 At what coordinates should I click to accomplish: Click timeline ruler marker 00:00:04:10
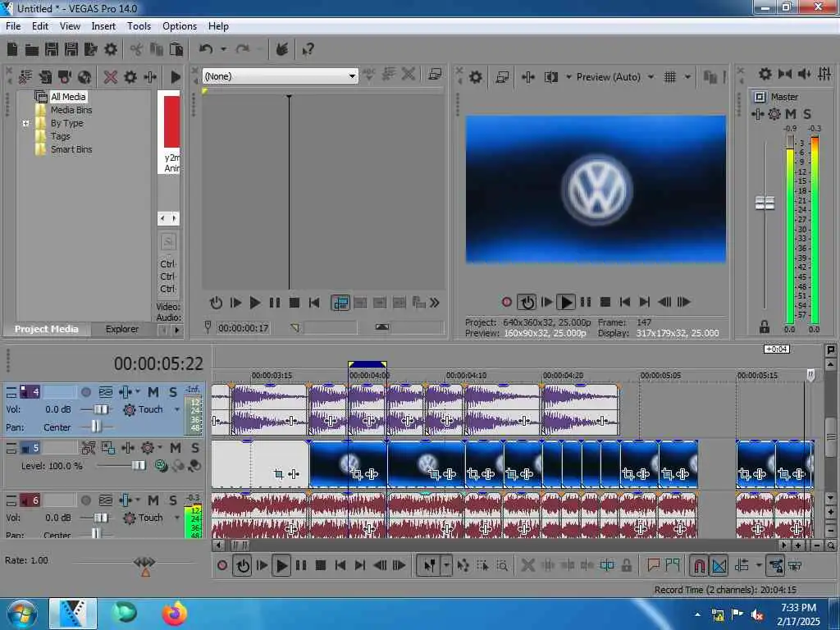(x=466, y=376)
